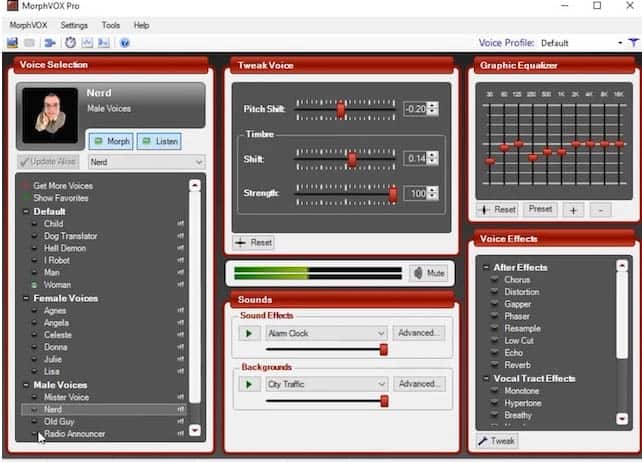Select the Hell Demon voice
The image size is (642, 462).
click(x=65, y=249)
